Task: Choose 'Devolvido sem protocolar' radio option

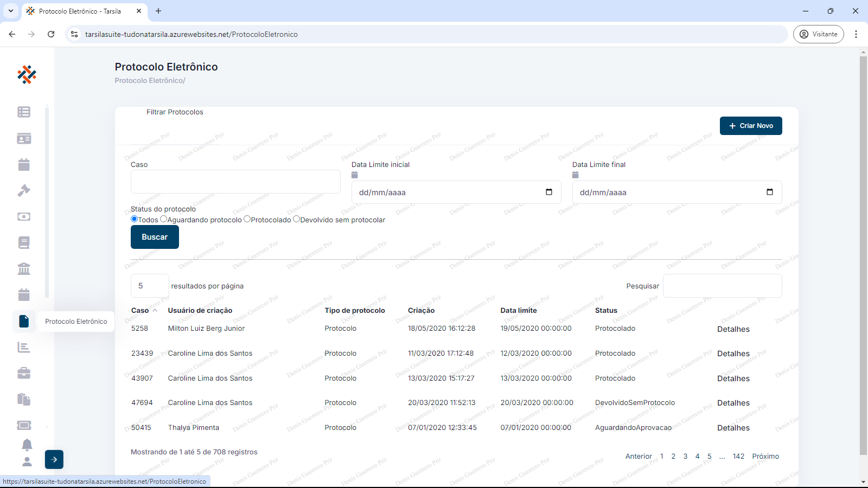Action: (x=296, y=219)
